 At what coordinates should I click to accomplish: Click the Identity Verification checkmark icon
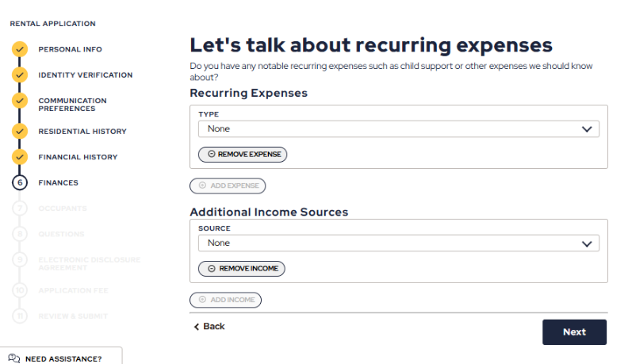tap(19, 75)
